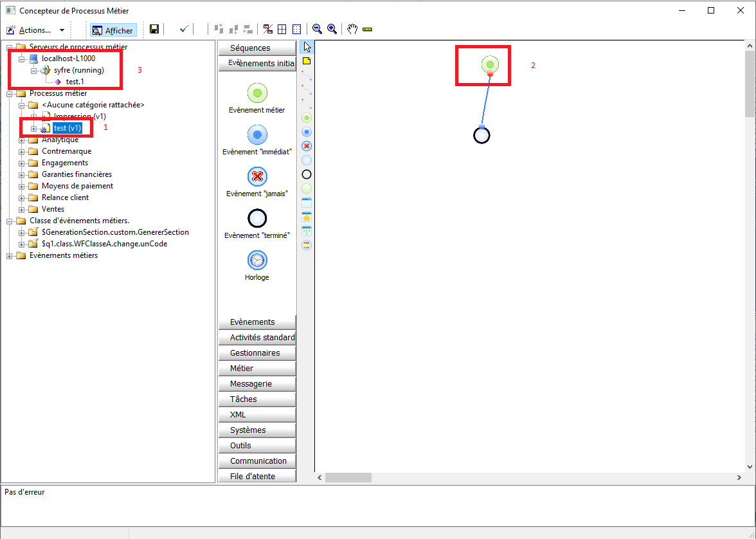Click the red crossed-out toolbar icon
Viewport: 756px width, 539px height.
pos(268,30)
